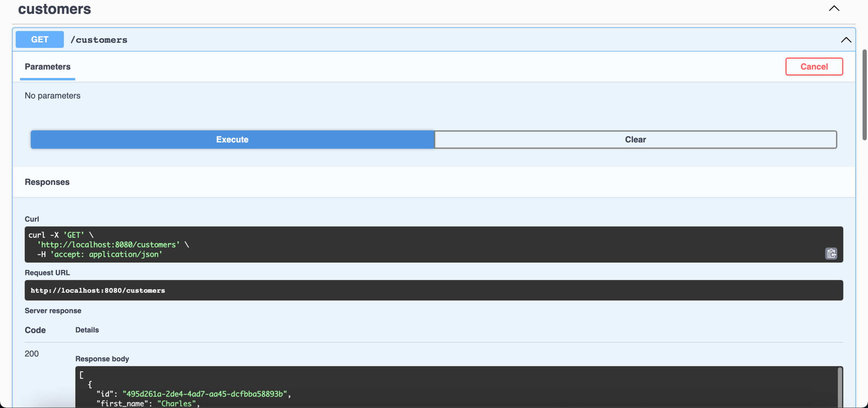
Task: Click the Response body label
Action: point(102,359)
